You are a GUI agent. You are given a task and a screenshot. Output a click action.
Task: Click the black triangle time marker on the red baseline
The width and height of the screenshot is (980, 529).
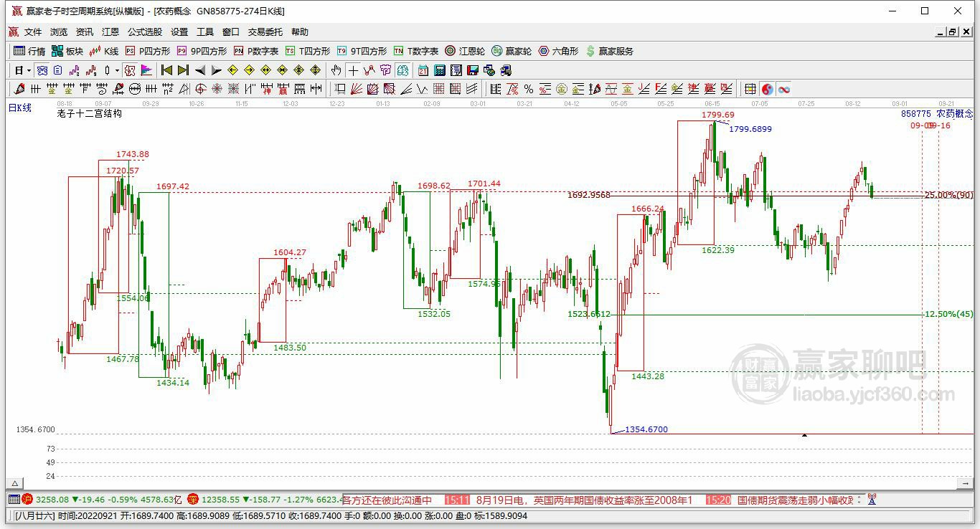point(804,435)
